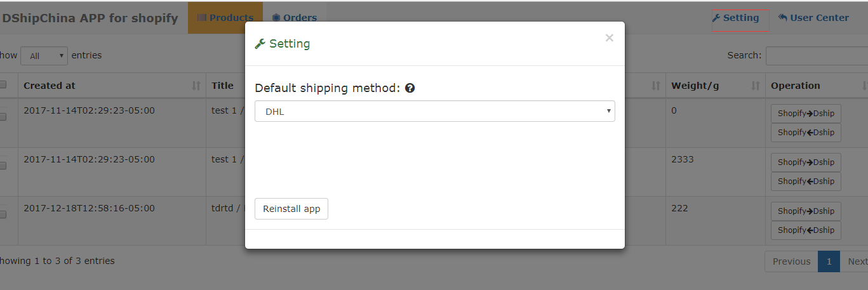
Task: Switch to the Orders tab
Action: pyautogui.click(x=295, y=18)
